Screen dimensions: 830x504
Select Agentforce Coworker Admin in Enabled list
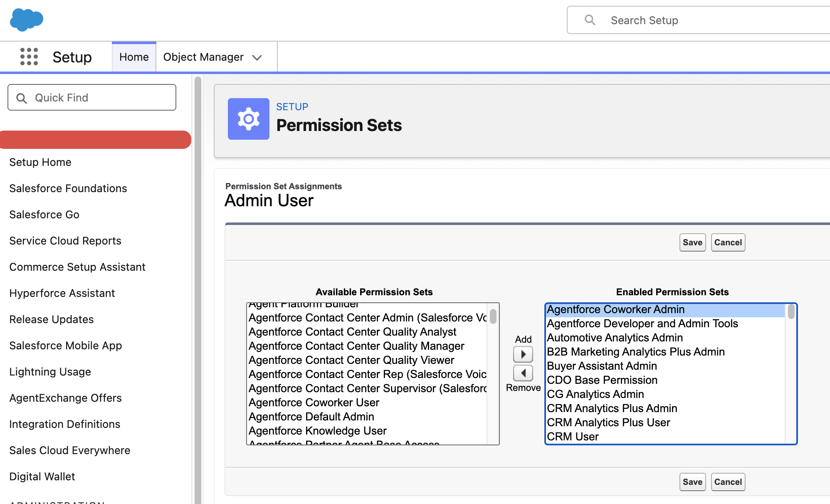[x=665, y=310]
